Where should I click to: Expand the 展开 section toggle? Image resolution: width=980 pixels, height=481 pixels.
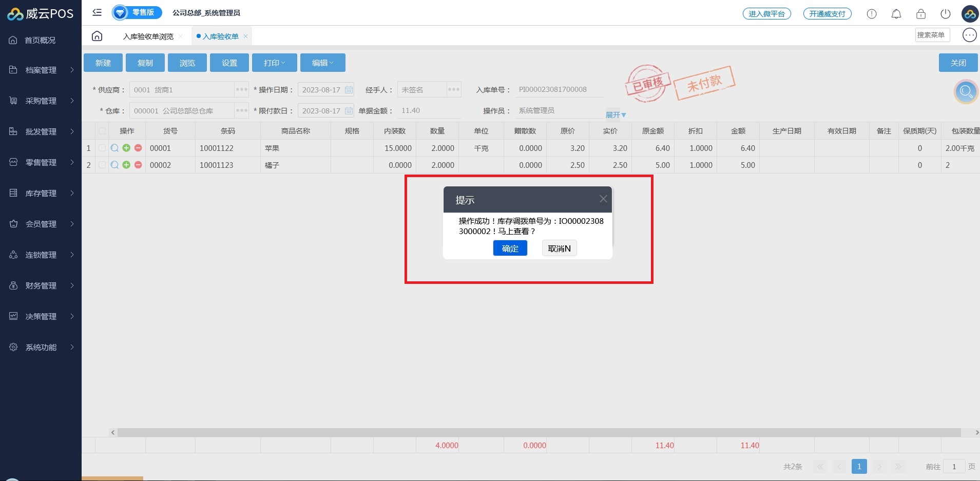point(616,115)
